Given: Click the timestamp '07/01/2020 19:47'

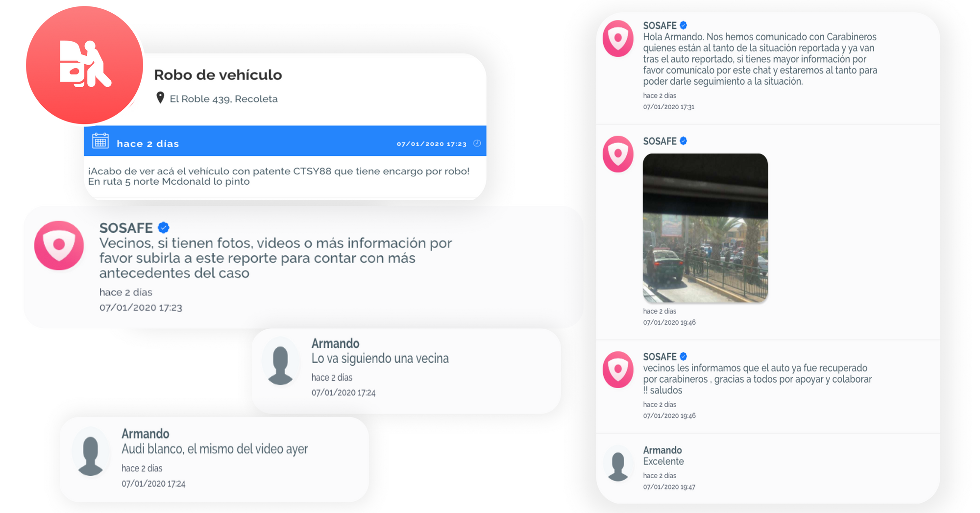Looking at the screenshot, I should [x=669, y=487].
